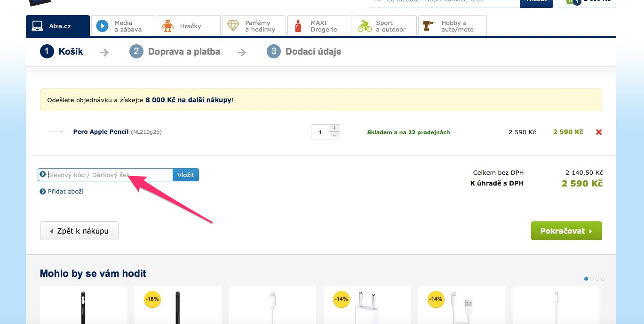Open the Hračky tab
This screenshot has width=644, height=324.
pyautogui.click(x=189, y=26)
